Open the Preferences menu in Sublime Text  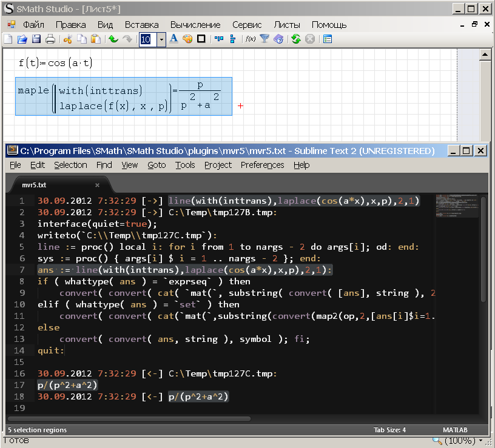(262, 165)
